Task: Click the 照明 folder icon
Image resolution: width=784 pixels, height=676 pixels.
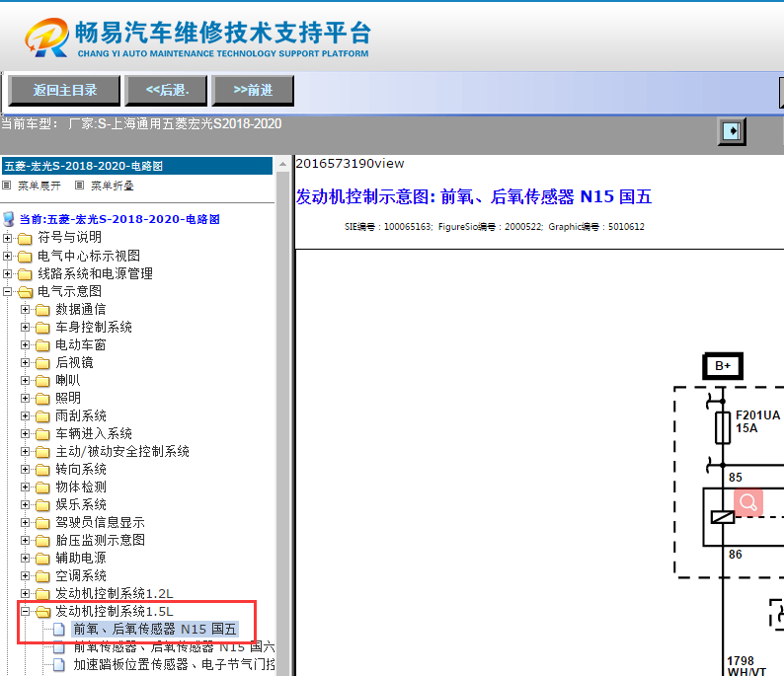Action: [43, 399]
